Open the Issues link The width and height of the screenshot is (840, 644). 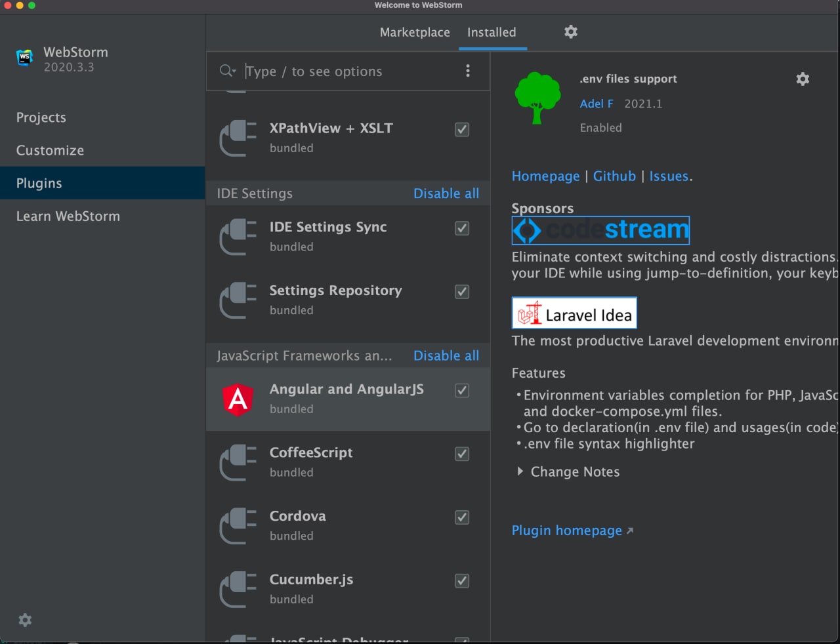669,176
